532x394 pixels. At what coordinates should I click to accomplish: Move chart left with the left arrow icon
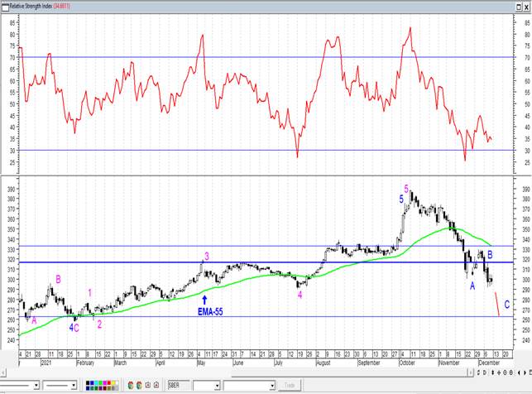click(519, 372)
